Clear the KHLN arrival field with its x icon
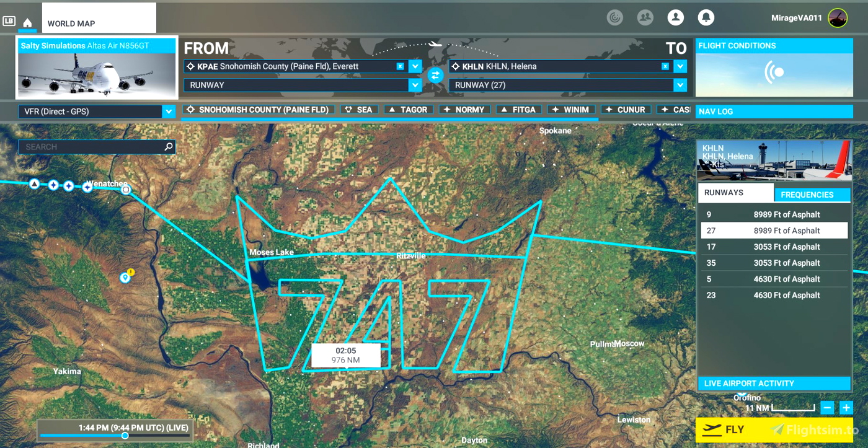Viewport: 868px width, 448px height. point(665,66)
